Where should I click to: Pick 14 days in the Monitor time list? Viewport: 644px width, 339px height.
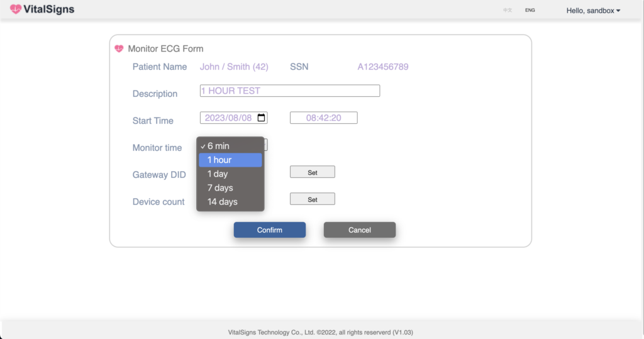click(x=230, y=202)
